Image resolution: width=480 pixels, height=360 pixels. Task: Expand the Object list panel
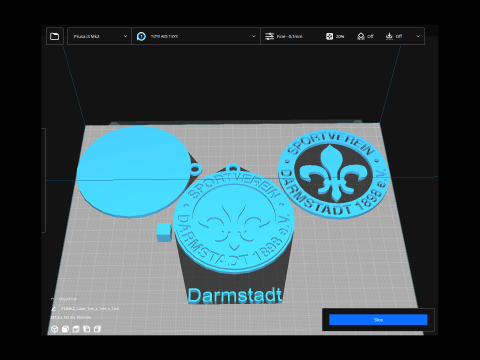click(x=53, y=299)
